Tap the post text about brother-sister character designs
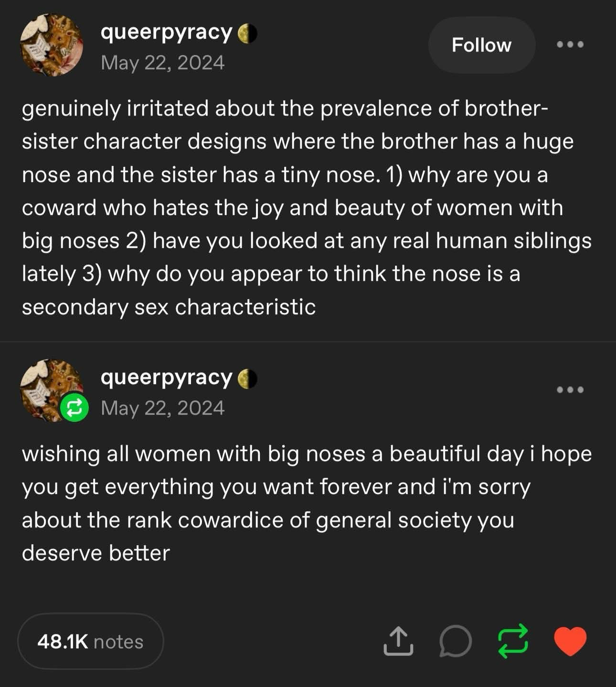 pos(306,208)
